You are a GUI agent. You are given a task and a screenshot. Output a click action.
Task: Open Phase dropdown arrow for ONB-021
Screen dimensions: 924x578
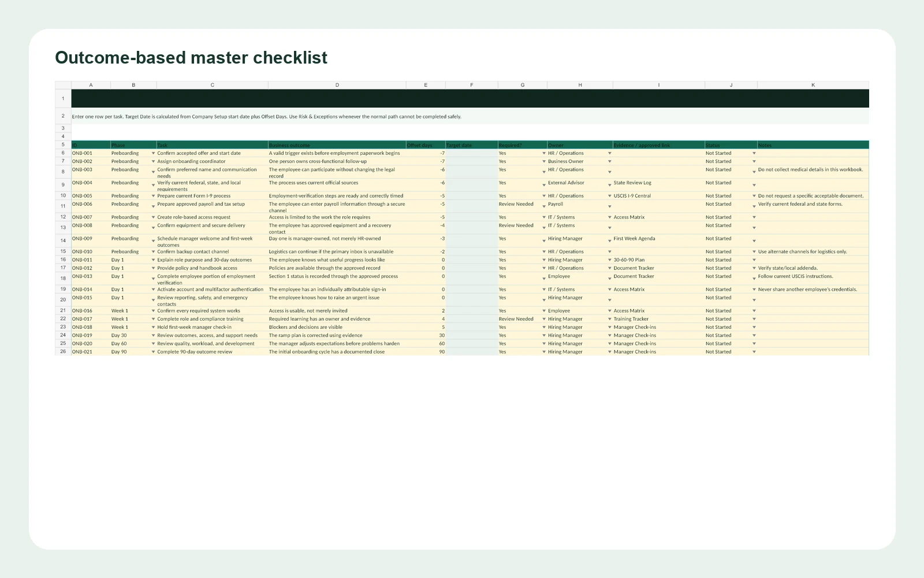153,351
